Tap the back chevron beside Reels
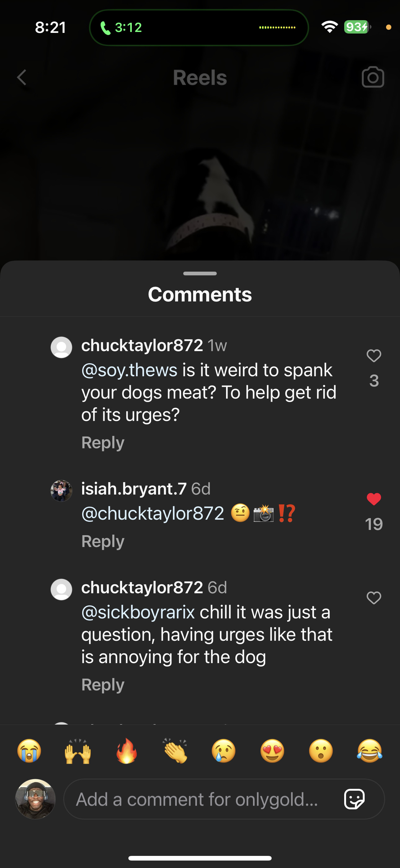This screenshot has height=868, width=400. tap(22, 78)
